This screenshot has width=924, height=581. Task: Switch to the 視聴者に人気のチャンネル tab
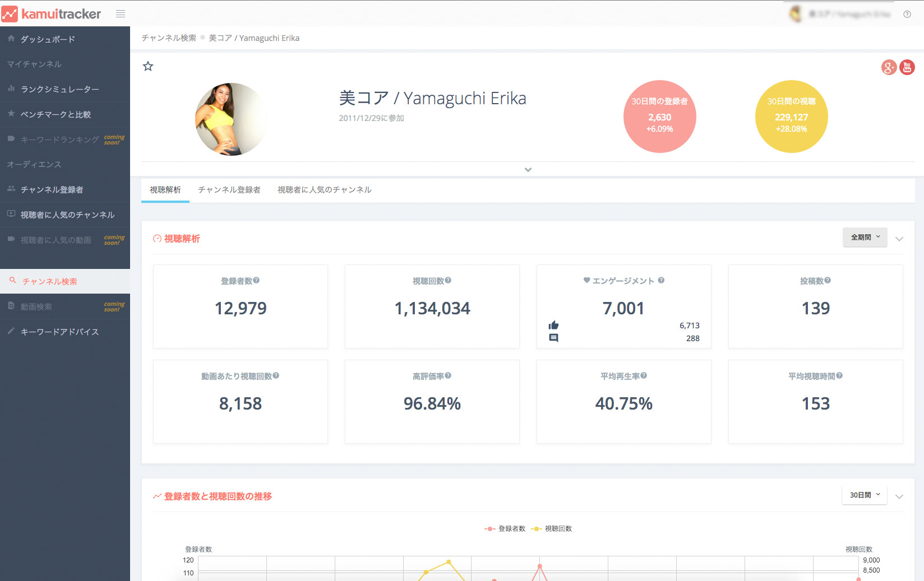pos(325,190)
